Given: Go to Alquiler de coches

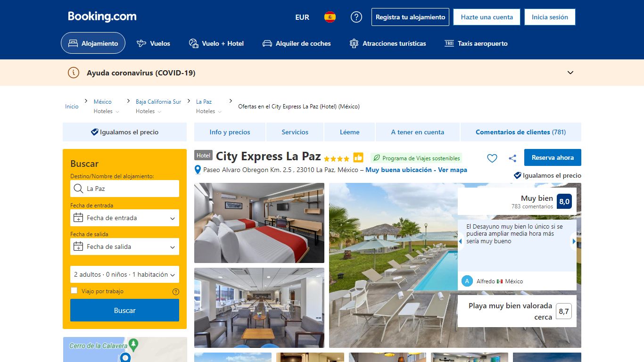Looking at the screenshot, I should 297,43.
